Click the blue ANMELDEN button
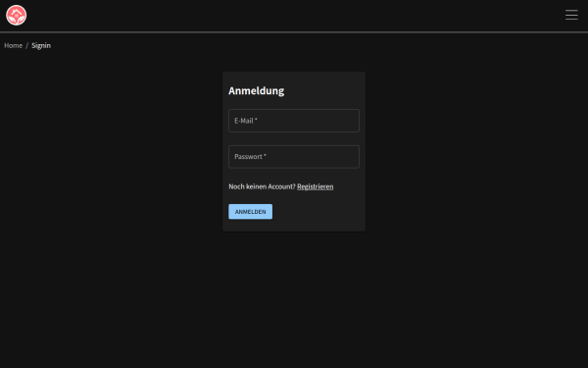Screen dimensions: 588x368 [251, 212]
